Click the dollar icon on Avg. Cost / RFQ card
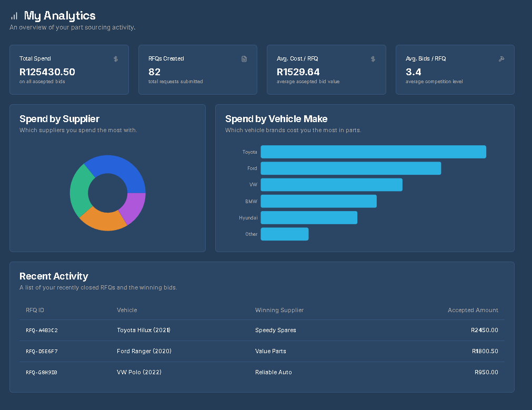 click(x=373, y=59)
